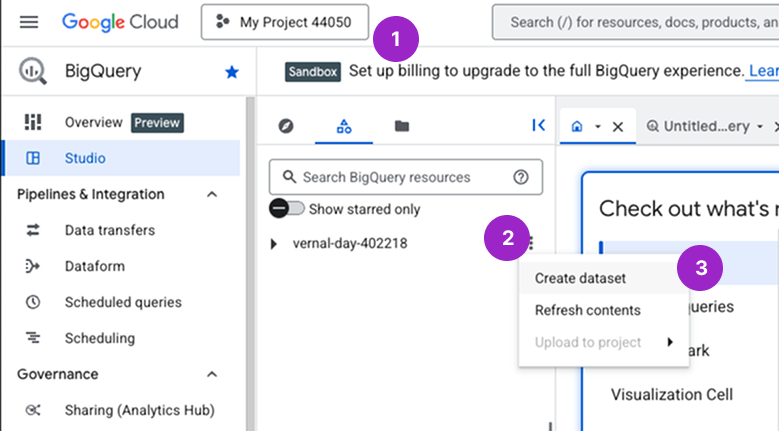This screenshot has height=431, width=779.
Task: Open the three-dot actions for vernal-day-402218
Action: pyautogui.click(x=531, y=243)
